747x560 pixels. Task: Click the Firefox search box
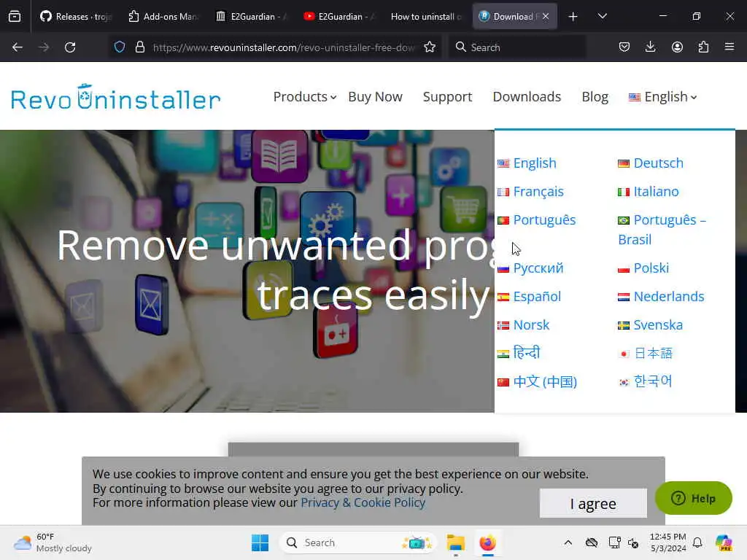517,47
